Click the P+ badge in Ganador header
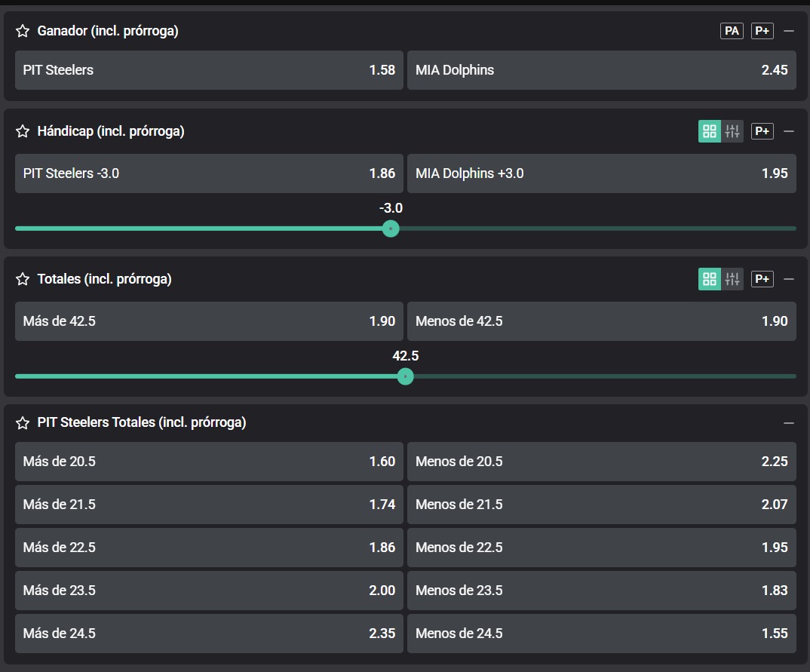 [762, 31]
